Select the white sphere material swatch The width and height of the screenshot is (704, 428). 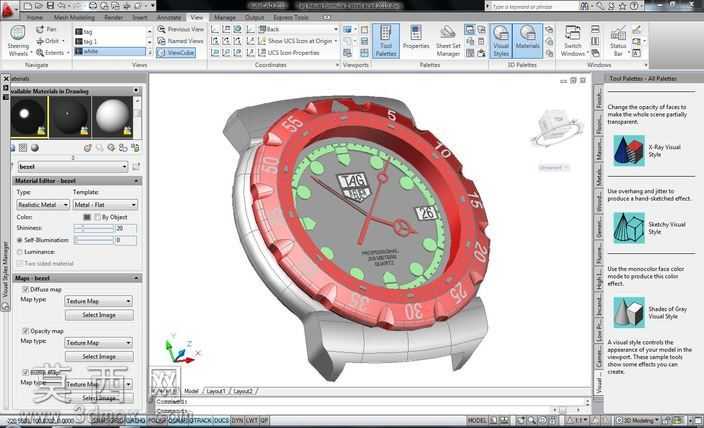click(112, 116)
